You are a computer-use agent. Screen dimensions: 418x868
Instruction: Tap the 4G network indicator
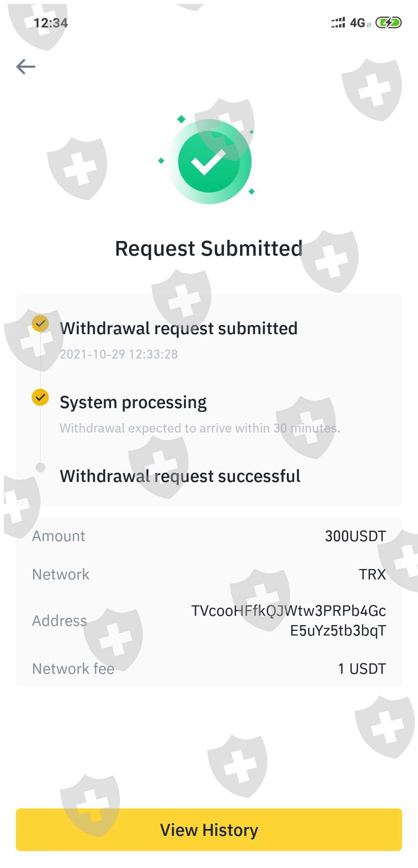pos(358,23)
